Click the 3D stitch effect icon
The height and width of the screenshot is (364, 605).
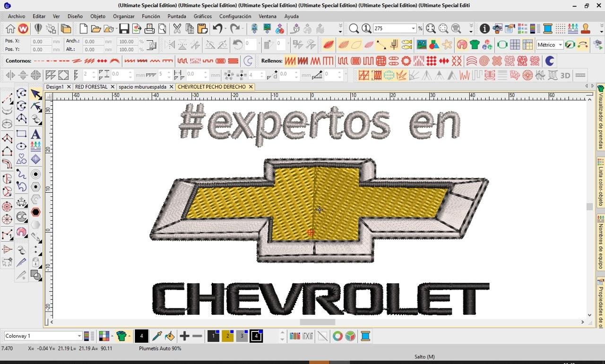tap(565, 76)
